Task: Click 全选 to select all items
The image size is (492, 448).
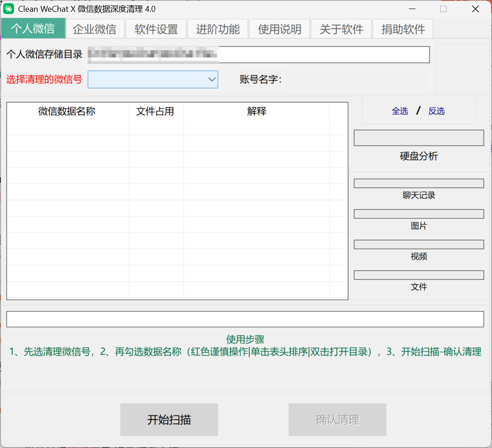Action: (400, 110)
